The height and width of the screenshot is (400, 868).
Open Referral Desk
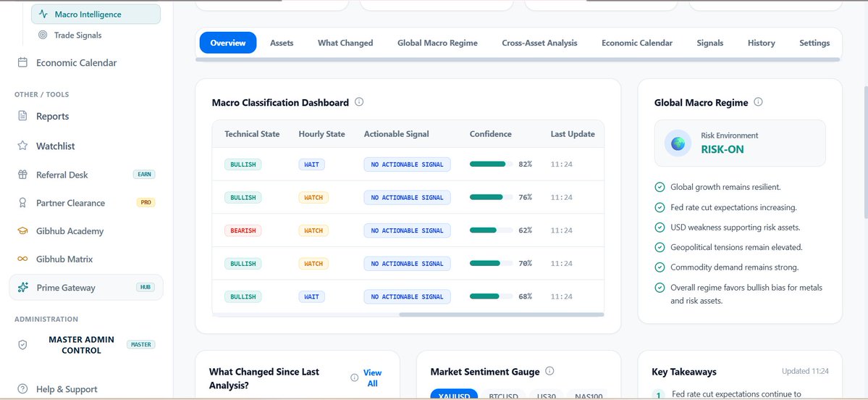tap(62, 175)
